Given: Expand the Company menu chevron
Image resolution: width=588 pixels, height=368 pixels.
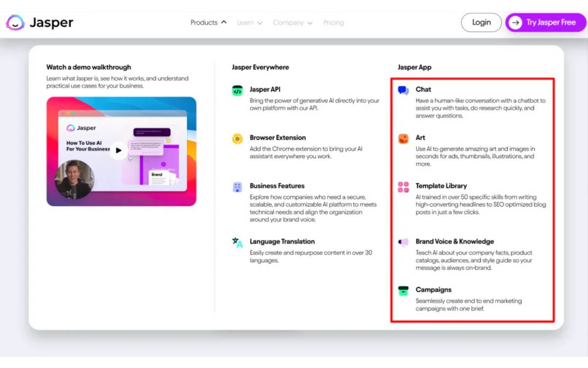Looking at the screenshot, I should click(310, 23).
